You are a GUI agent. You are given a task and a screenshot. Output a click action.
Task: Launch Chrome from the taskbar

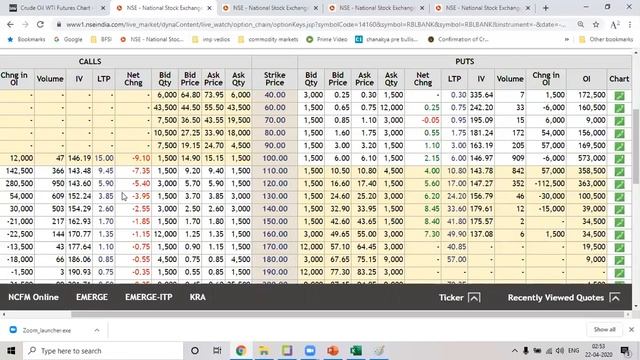click(x=241, y=351)
